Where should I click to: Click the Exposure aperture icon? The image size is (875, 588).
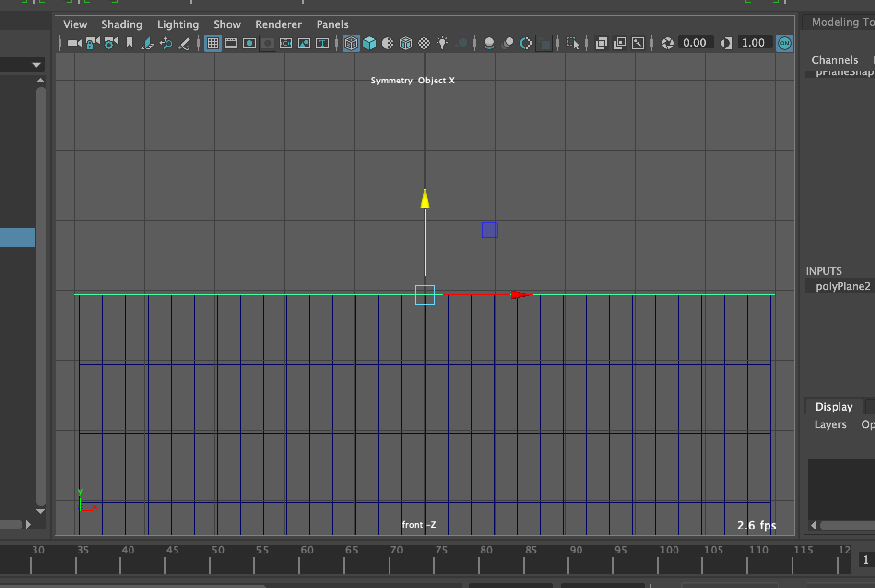click(x=667, y=43)
